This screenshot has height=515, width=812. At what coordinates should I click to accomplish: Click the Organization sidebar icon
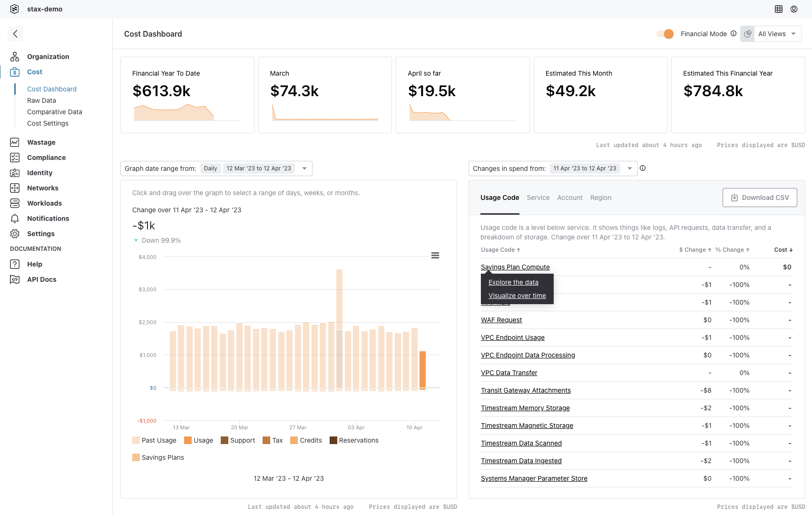[15, 57]
